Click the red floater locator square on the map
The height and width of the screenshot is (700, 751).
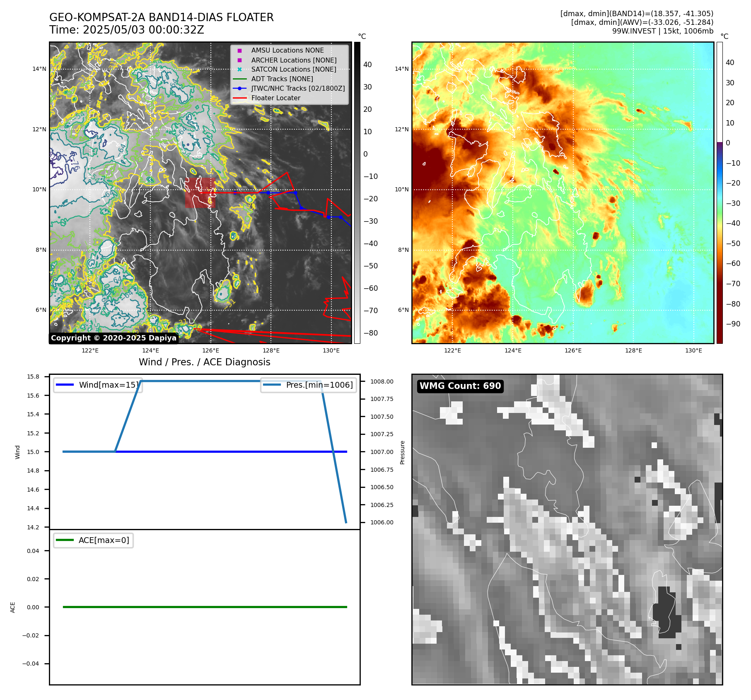200,193
